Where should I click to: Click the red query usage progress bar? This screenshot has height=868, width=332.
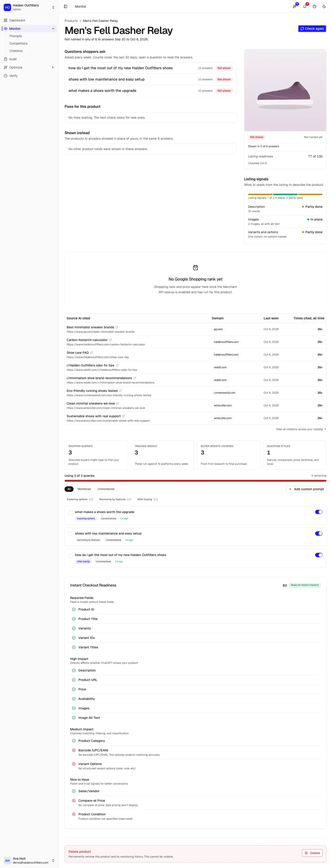tap(195, 481)
